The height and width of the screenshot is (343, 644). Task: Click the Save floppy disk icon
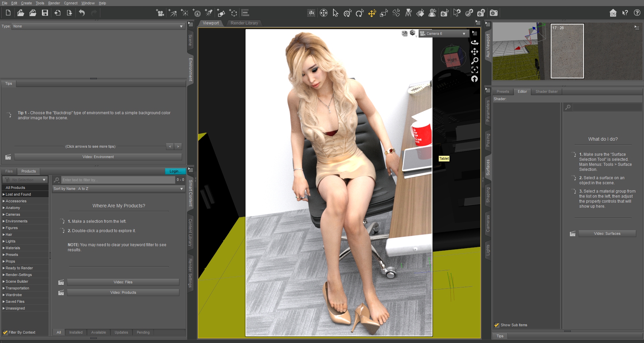(45, 13)
